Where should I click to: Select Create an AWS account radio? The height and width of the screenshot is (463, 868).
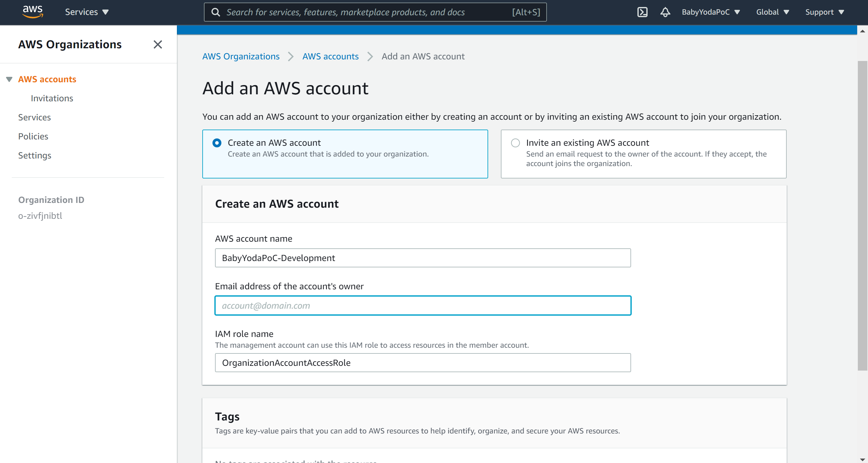click(217, 143)
